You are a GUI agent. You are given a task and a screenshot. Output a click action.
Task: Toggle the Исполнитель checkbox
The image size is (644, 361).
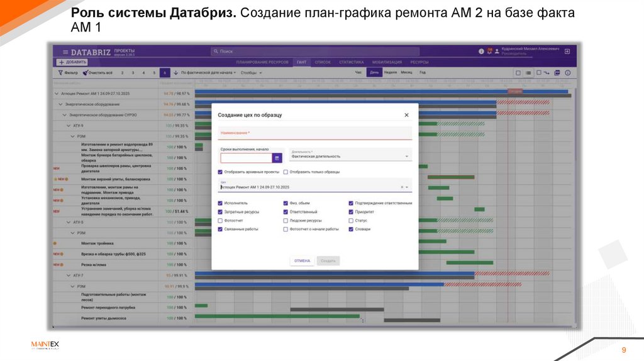(220, 203)
